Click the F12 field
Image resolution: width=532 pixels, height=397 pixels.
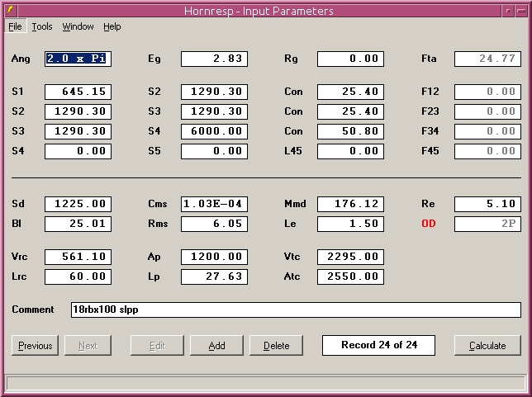coord(488,92)
